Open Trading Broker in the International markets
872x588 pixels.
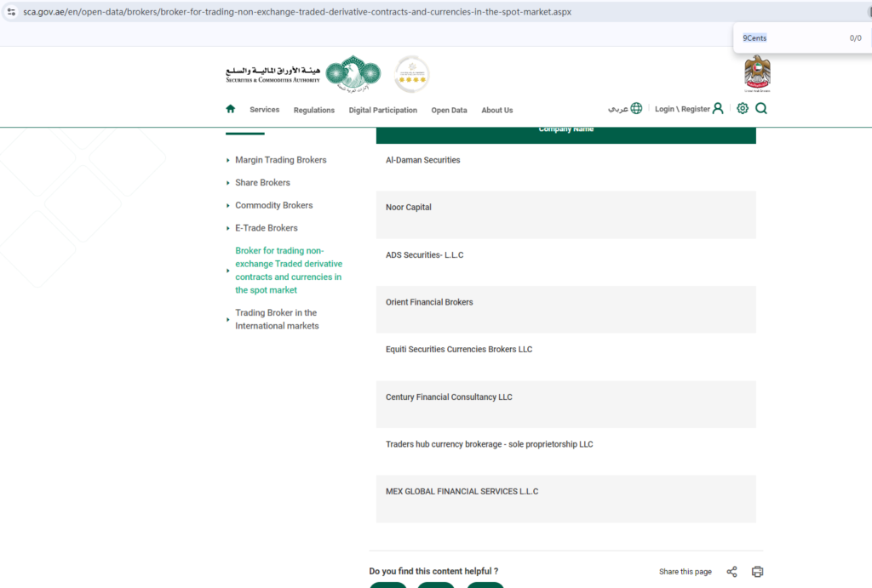277,319
